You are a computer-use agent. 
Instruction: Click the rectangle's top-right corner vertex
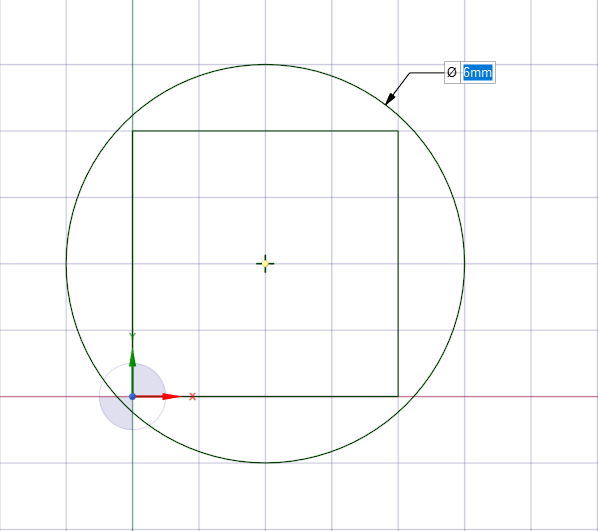click(398, 131)
